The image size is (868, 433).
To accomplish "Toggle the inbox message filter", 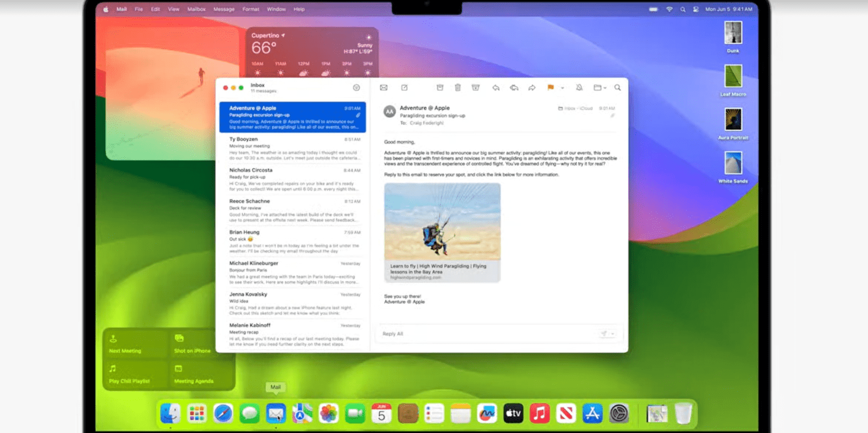I will tap(356, 87).
